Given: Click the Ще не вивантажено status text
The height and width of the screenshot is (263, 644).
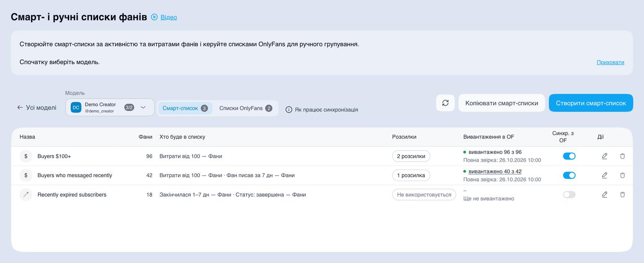Looking at the screenshot, I should [x=488, y=198].
